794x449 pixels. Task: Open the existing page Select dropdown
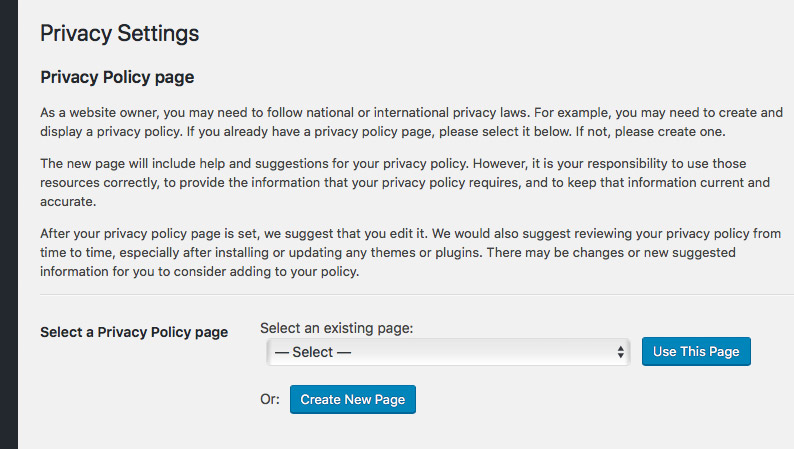click(x=448, y=352)
